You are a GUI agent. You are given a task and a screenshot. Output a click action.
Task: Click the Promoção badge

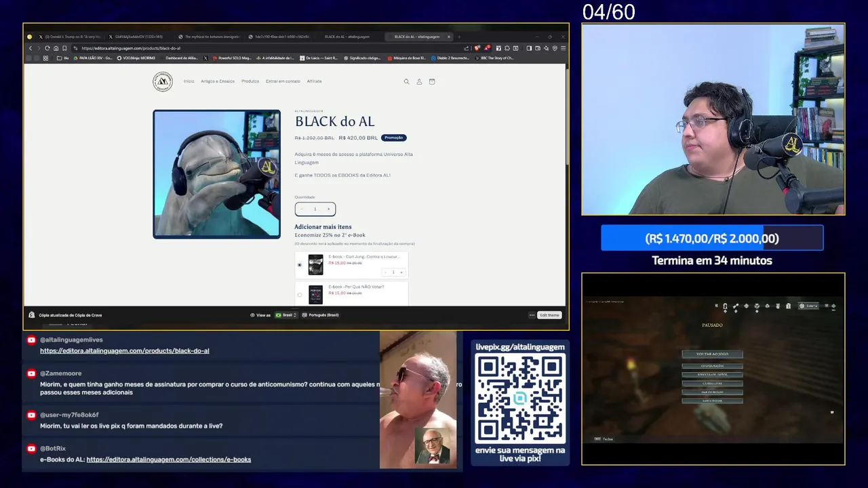point(393,138)
